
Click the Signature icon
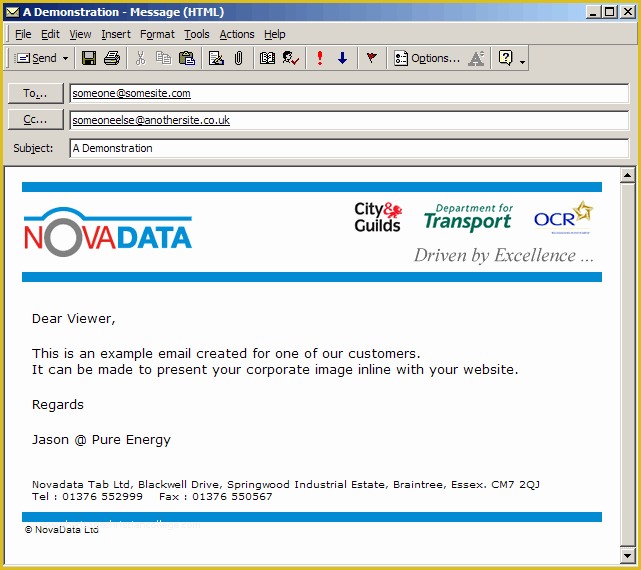(x=216, y=58)
